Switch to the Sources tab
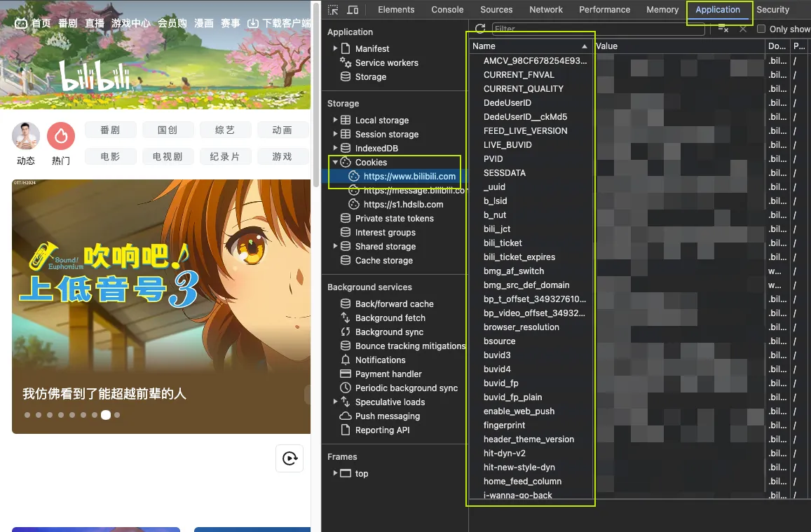 pos(496,10)
